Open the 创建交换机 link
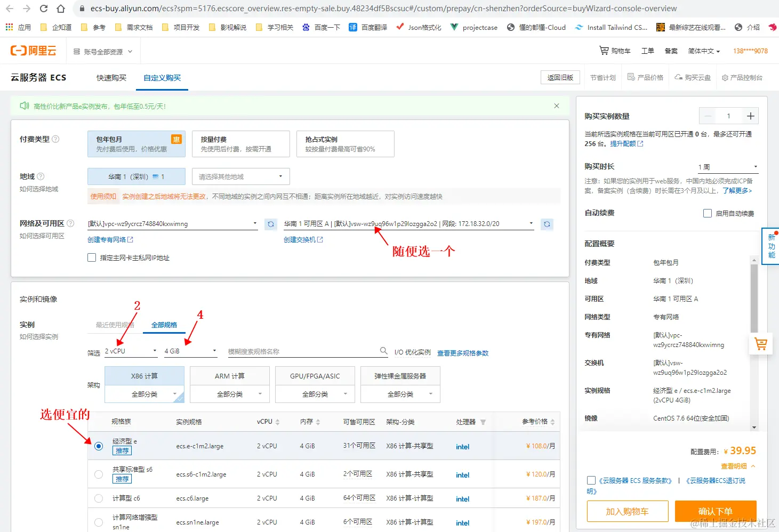779x532 pixels. (303, 240)
